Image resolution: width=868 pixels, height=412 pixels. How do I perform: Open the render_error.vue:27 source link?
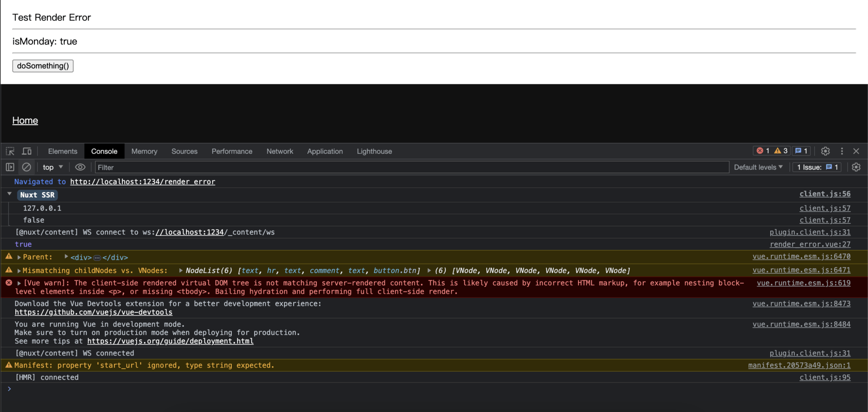tap(810, 244)
